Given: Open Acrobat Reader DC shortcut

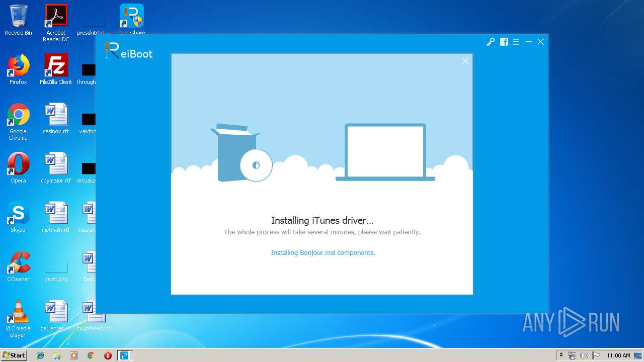Looking at the screenshot, I should [56, 23].
